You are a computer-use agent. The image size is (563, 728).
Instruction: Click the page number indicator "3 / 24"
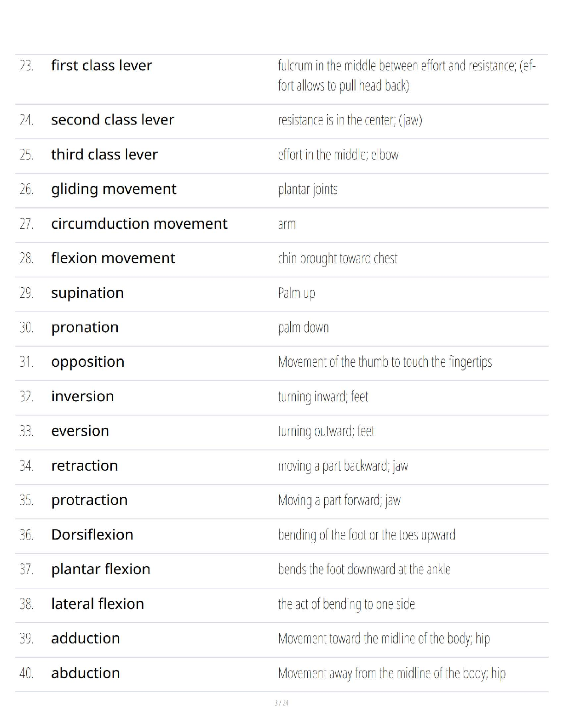coord(281,703)
